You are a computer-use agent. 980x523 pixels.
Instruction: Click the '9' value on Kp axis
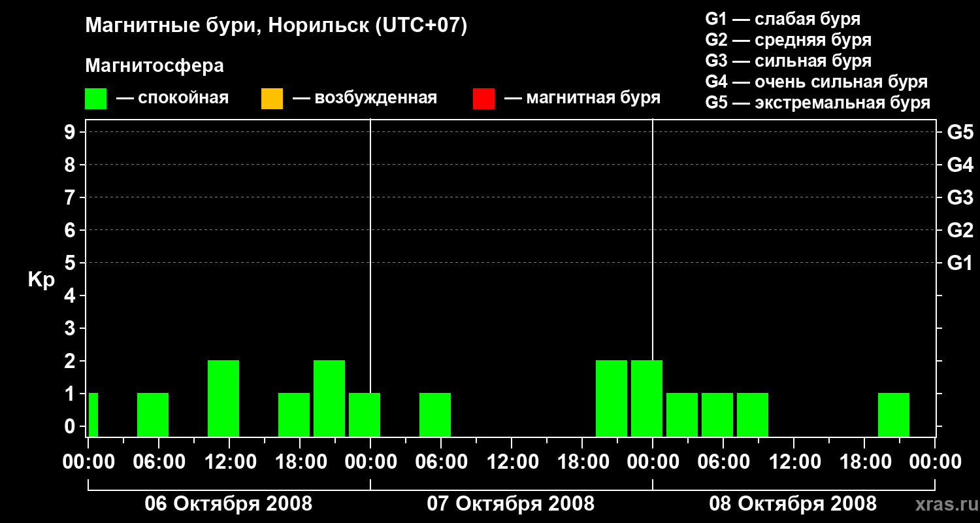71,132
